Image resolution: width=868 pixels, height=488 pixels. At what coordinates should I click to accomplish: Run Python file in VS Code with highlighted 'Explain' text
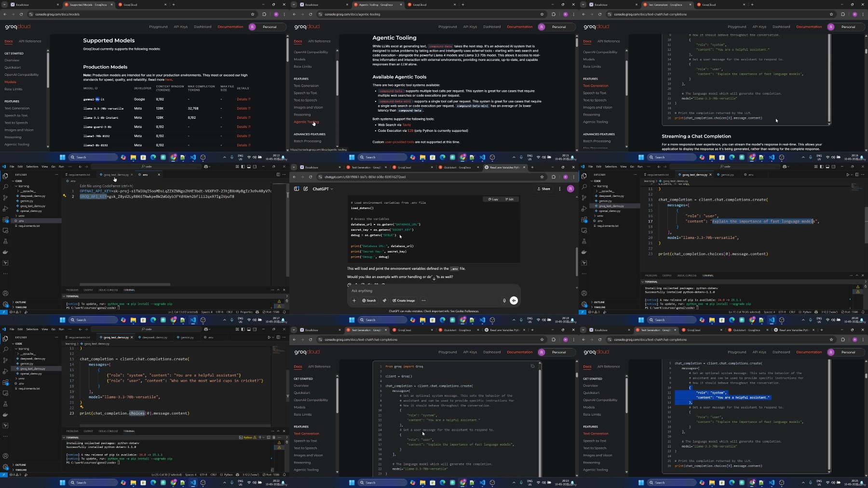pos(848,174)
